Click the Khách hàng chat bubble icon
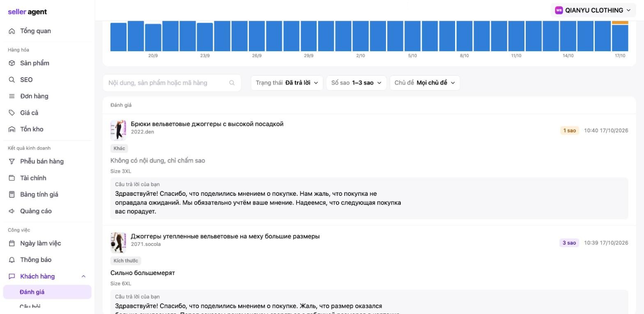 11,276
